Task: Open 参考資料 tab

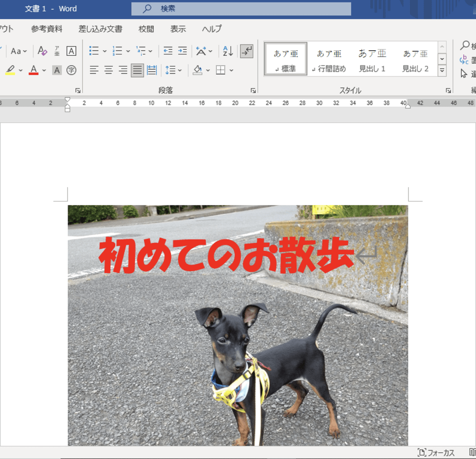Action: click(47, 29)
